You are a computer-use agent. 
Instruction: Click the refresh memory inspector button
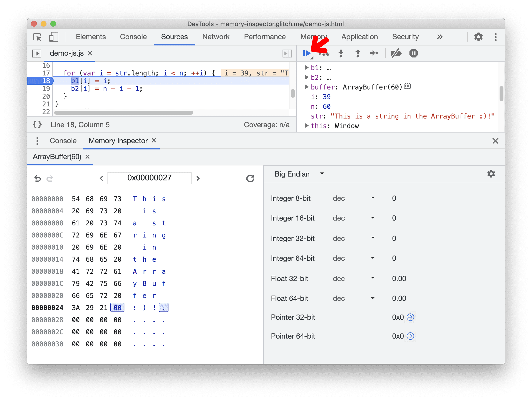tap(249, 178)
